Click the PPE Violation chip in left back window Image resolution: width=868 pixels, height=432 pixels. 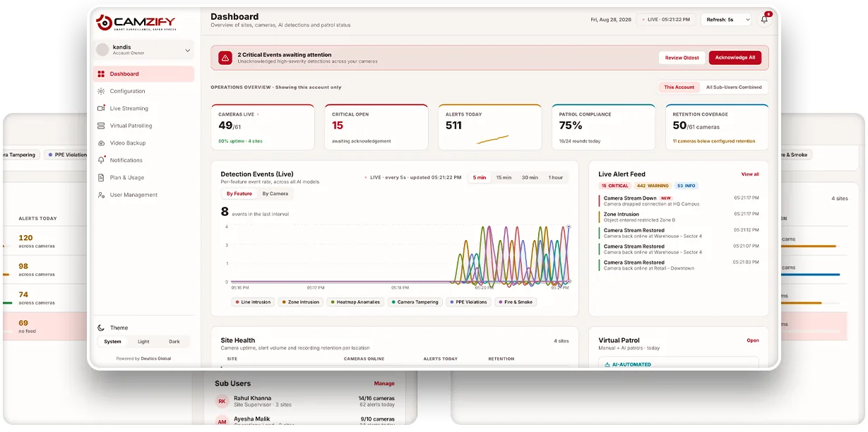[68, 155]
